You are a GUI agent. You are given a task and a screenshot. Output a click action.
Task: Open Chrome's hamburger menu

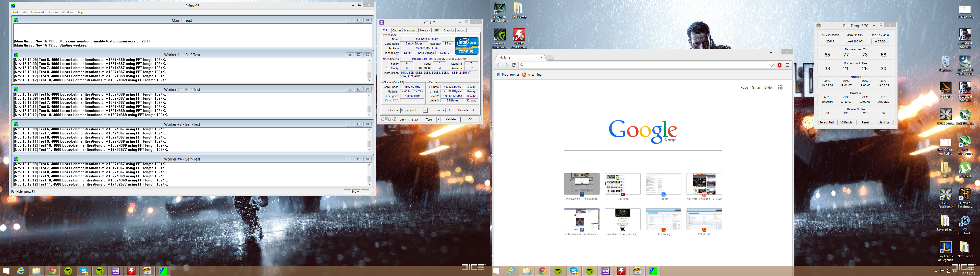click(788, 65)
